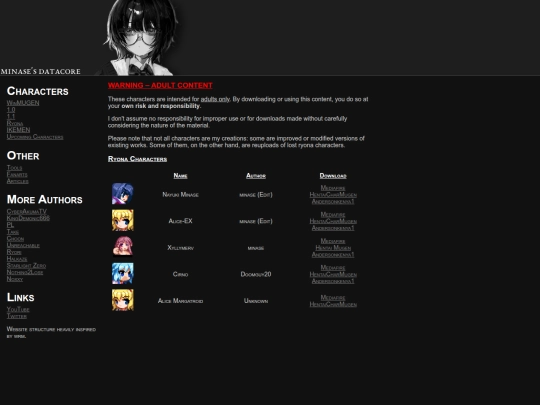Viewport: 540px width, 405px height.
Task: Open HentaiCharMugen link for Cirno
Action: (x=333, y=274)
